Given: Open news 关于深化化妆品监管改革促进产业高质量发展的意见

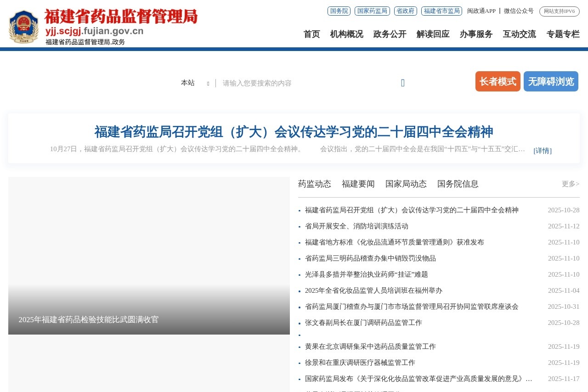Looking at the screenshot, I should pos(418,379).
